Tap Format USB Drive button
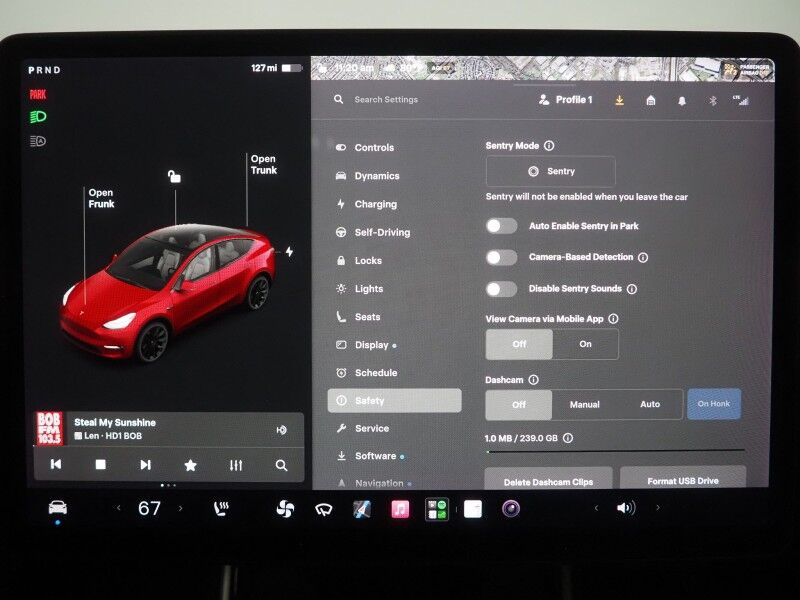Image resolution: width=800 pixels, height=600 pixels. point(683,479)
